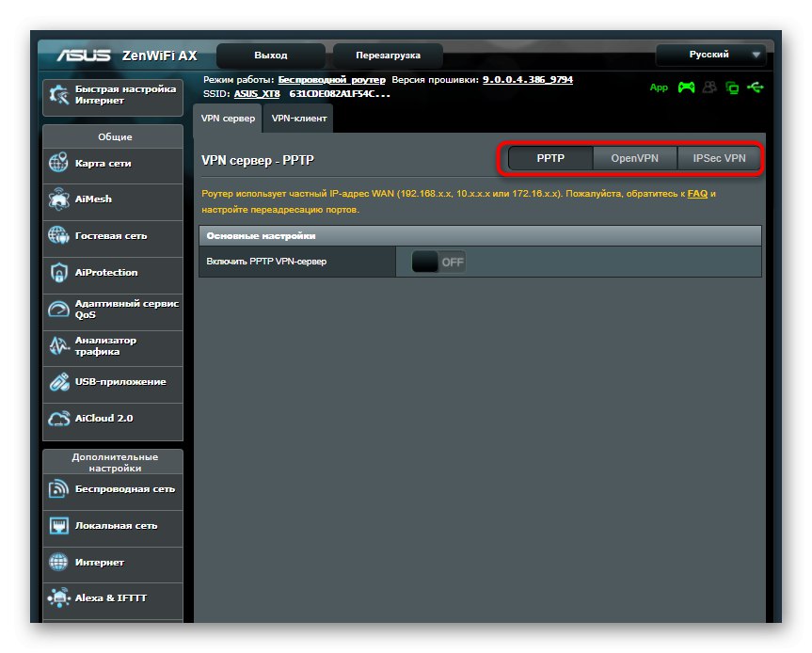Click the Adaptive QoS gauge icon
The height and width of the screenshot is (653, 812).
click(58, 310)
